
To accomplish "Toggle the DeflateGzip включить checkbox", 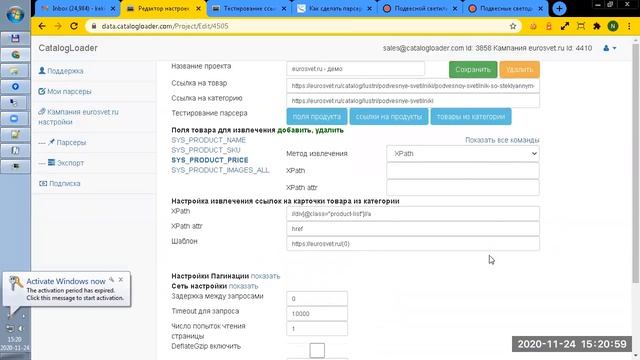I will 317,350.
